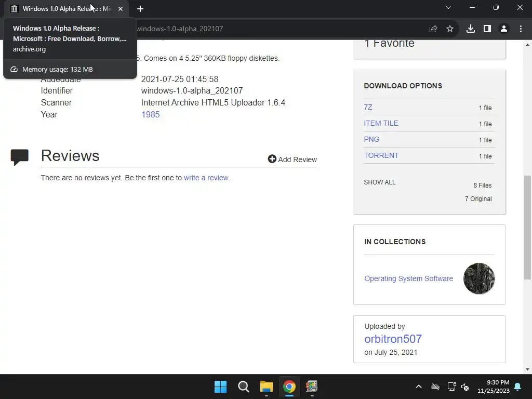532x399 pixels.
Task: Click the address bar URL text
Action: click(180, 29)
